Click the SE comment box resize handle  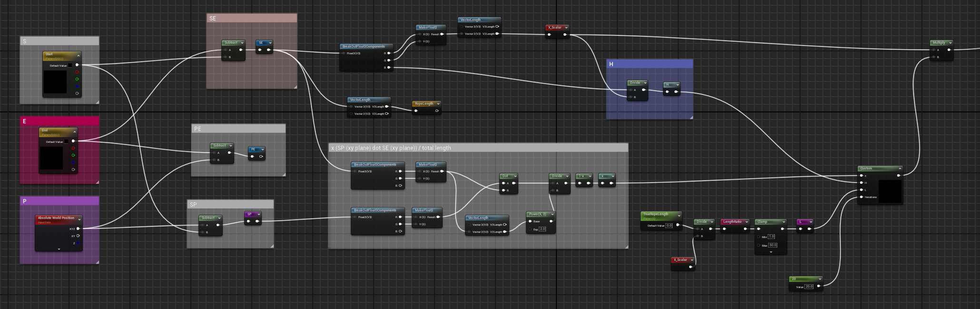295,87
